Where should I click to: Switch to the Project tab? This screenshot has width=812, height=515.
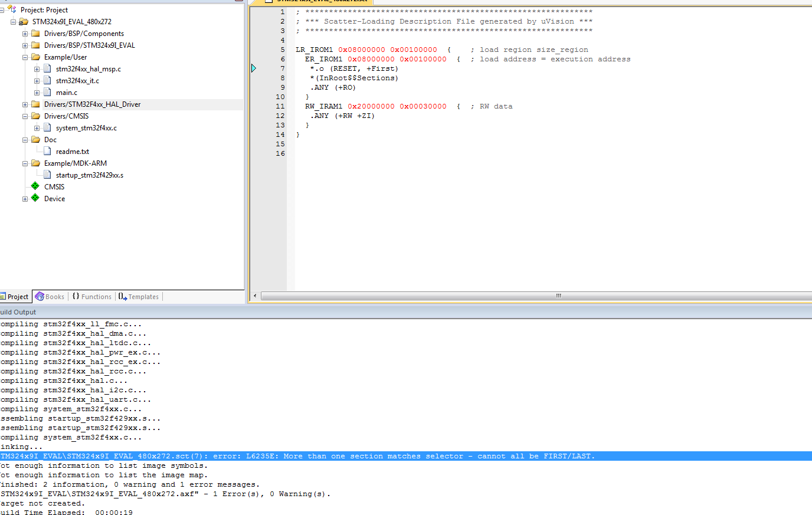coord(15,297)
